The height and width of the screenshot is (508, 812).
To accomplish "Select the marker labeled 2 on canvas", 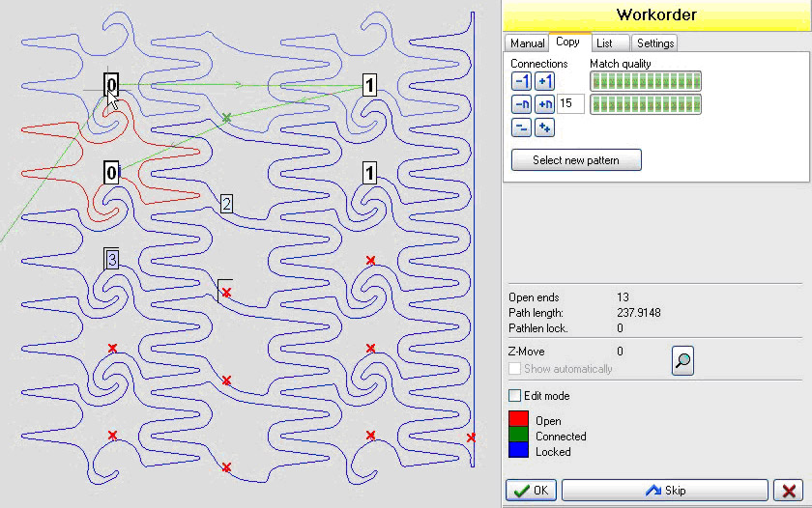I will (226, 204).
